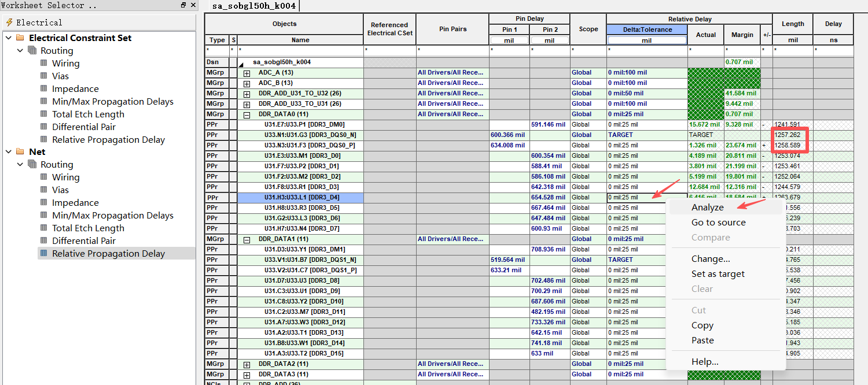Open Impedance worksheet icon under Net

(x=44, y=203)
